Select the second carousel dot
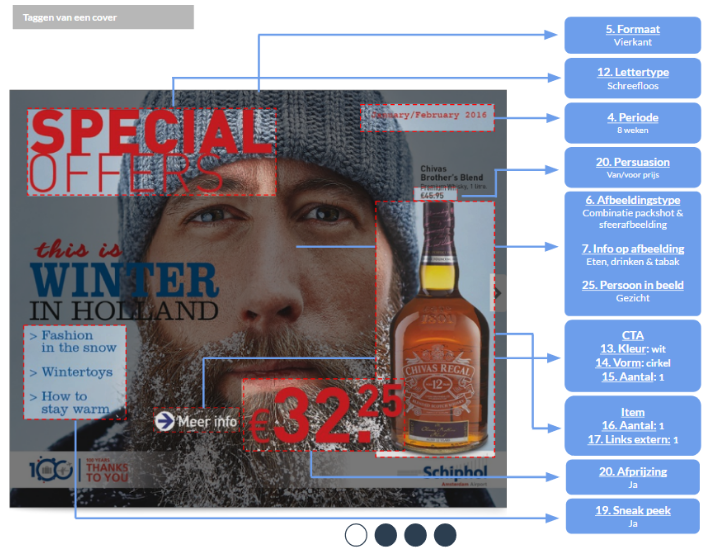The height and width of the screenshot is (554, 715). pyautogui.click(x=386, y=535)
